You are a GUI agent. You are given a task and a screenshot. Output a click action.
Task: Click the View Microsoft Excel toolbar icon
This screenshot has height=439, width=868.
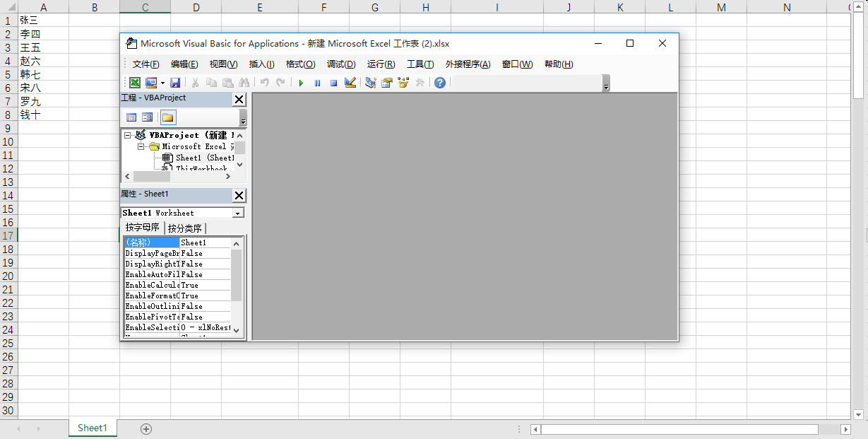(x=134, y=83)
